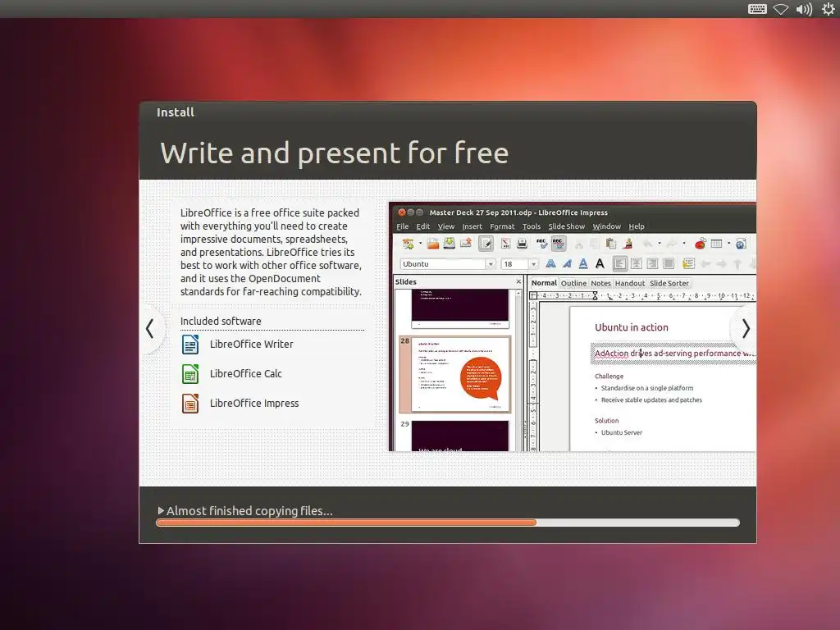The image size is (840, 630).
Task: Click the Print icon in Impress toolbar
Action: 522,244
